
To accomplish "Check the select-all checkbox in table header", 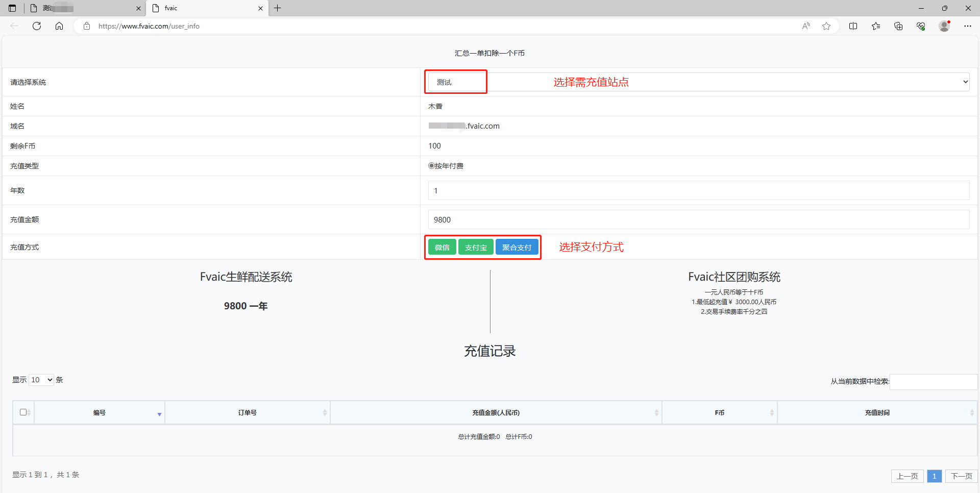I will pos(23,412).
